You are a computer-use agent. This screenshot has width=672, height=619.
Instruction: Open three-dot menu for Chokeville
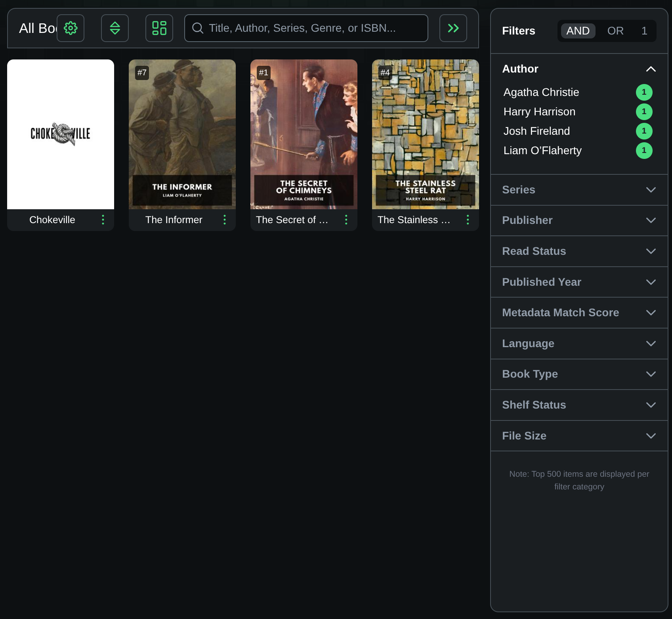[103, 220]
